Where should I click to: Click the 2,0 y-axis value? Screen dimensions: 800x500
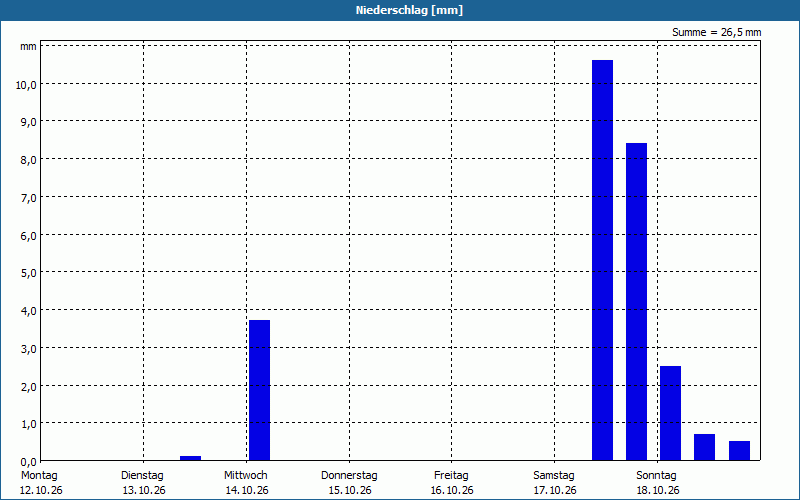coord(28,386)
